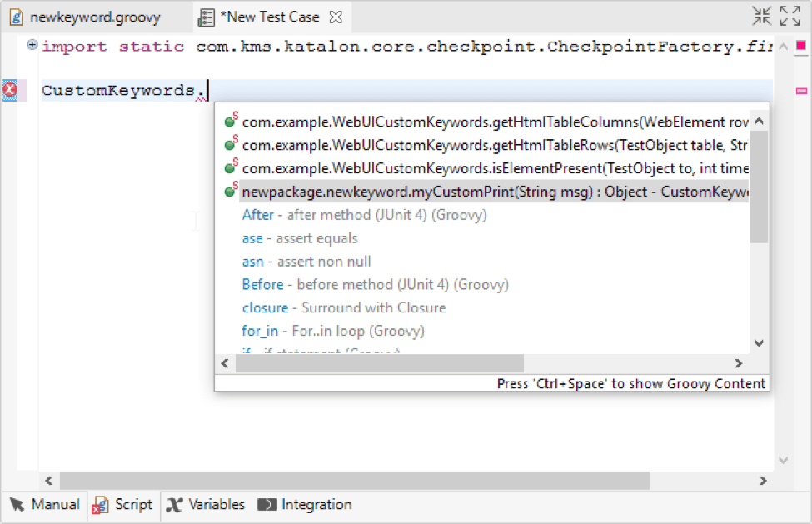Click the editor vertical scroll down arrow

click(783, 460)
